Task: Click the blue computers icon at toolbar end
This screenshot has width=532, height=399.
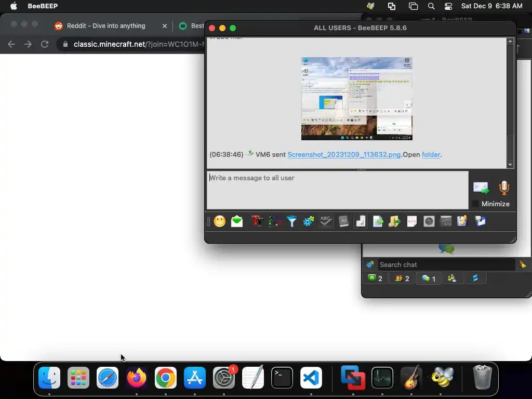Action: click(480, 221)
